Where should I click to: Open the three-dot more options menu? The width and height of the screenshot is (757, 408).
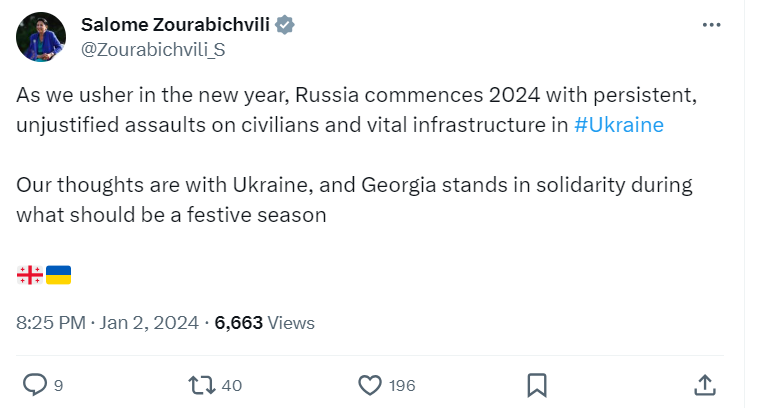(x=712, y=24)
